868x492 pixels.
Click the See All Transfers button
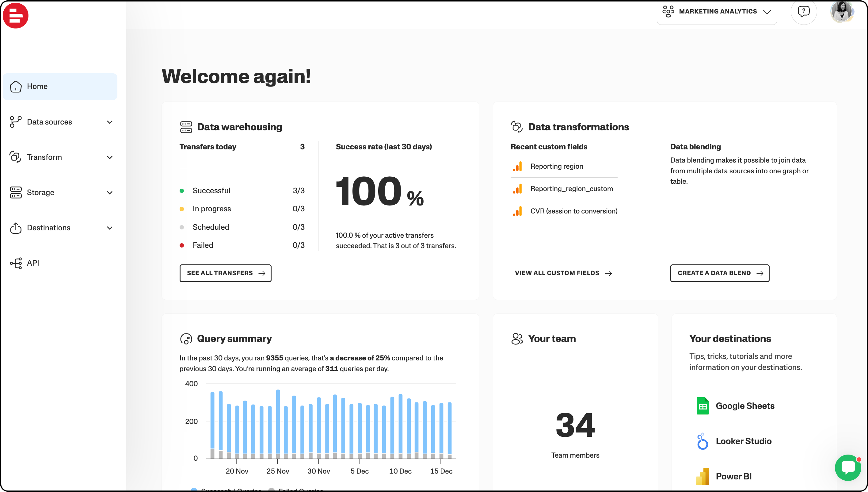click(225, 273)
